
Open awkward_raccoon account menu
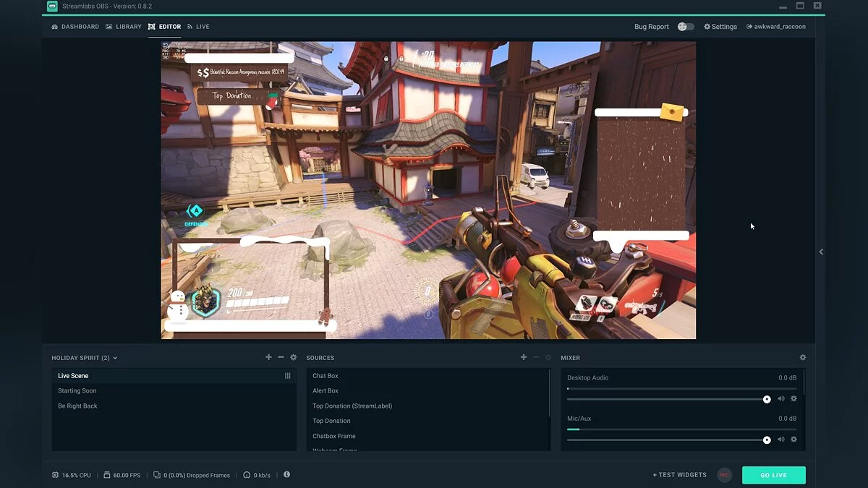[775, 27]
